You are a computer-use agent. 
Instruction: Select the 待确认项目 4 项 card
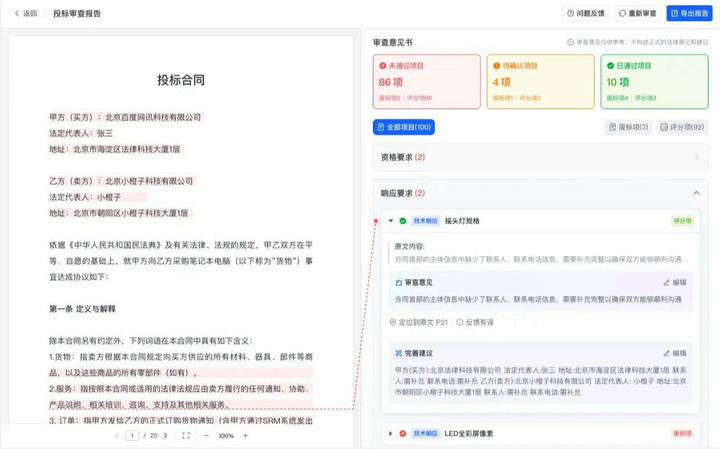coord(540,82)
